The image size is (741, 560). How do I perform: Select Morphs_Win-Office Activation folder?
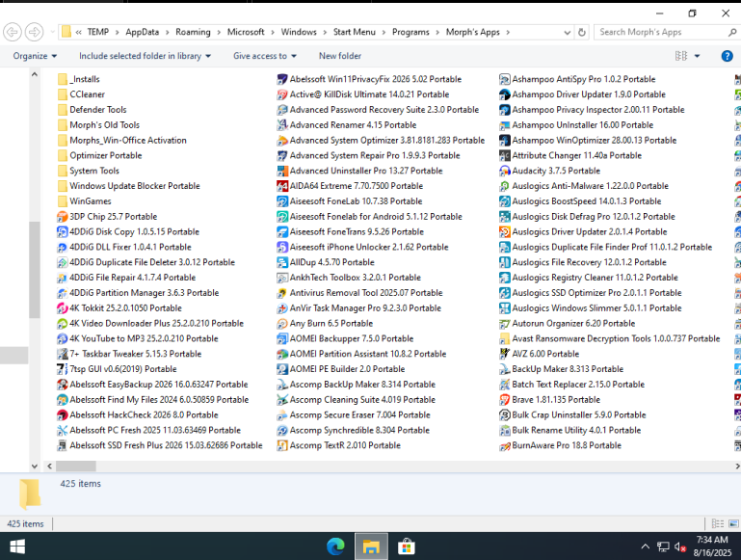coord(122,141)
